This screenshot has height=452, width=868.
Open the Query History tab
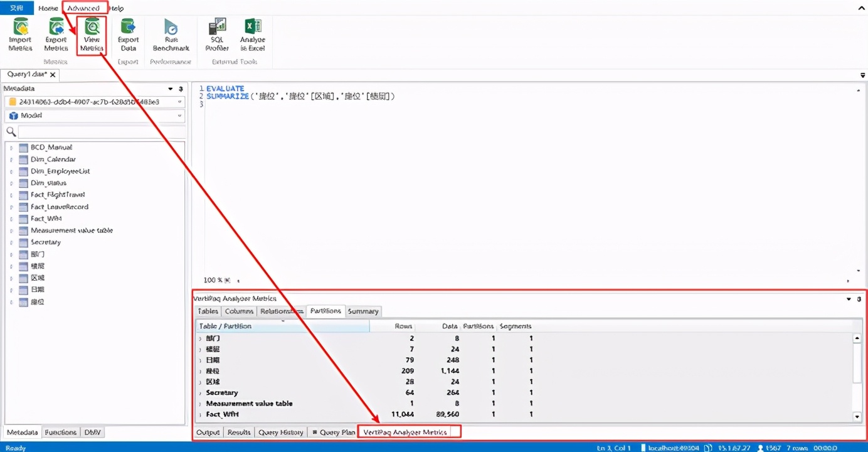[281, 433]
